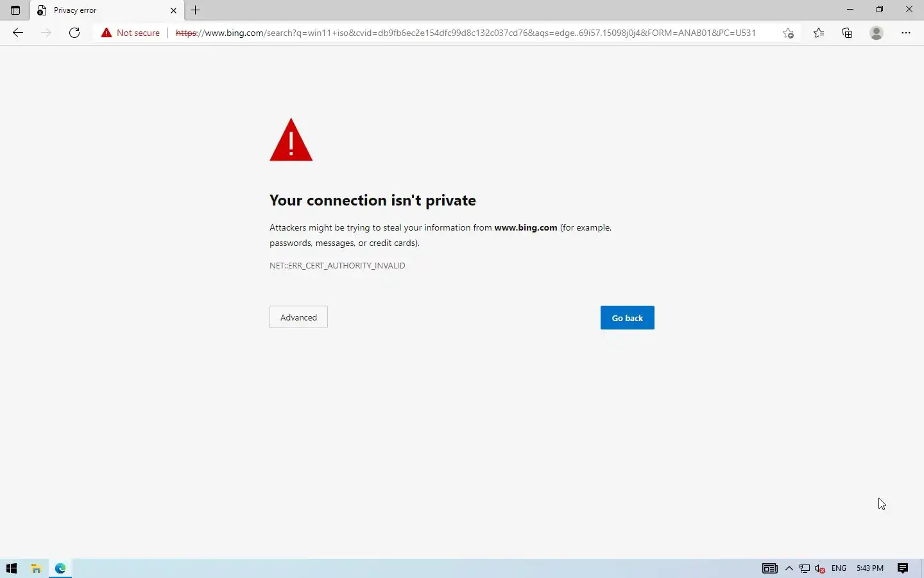924x578 pixels.
Task: Click the blue Go back button
Action: point(628,318)
